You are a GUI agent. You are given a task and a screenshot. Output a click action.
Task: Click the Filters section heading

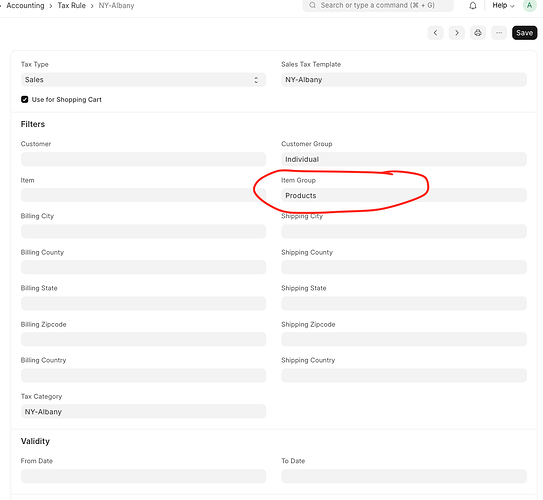click(x=33, y=124)
